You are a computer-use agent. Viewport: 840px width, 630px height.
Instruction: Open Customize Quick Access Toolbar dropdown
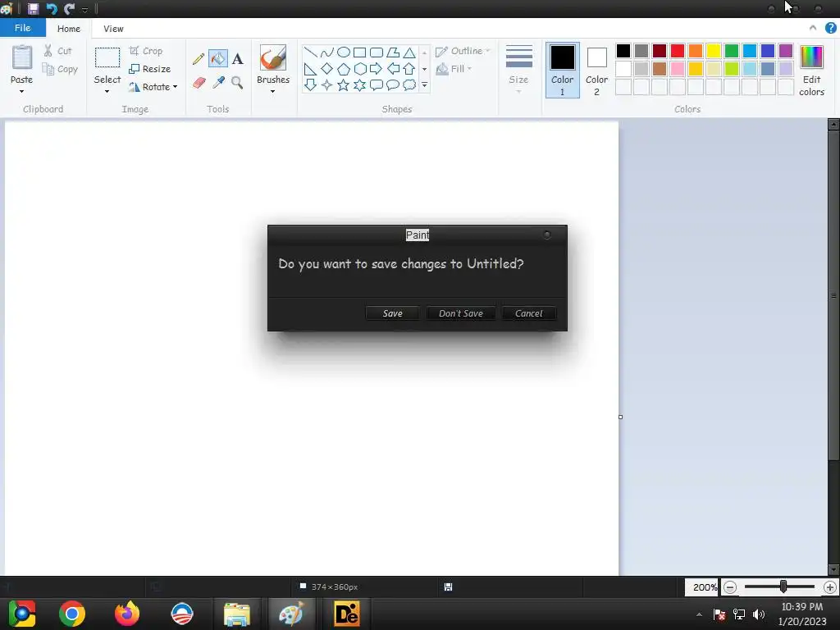coord(84,10)
